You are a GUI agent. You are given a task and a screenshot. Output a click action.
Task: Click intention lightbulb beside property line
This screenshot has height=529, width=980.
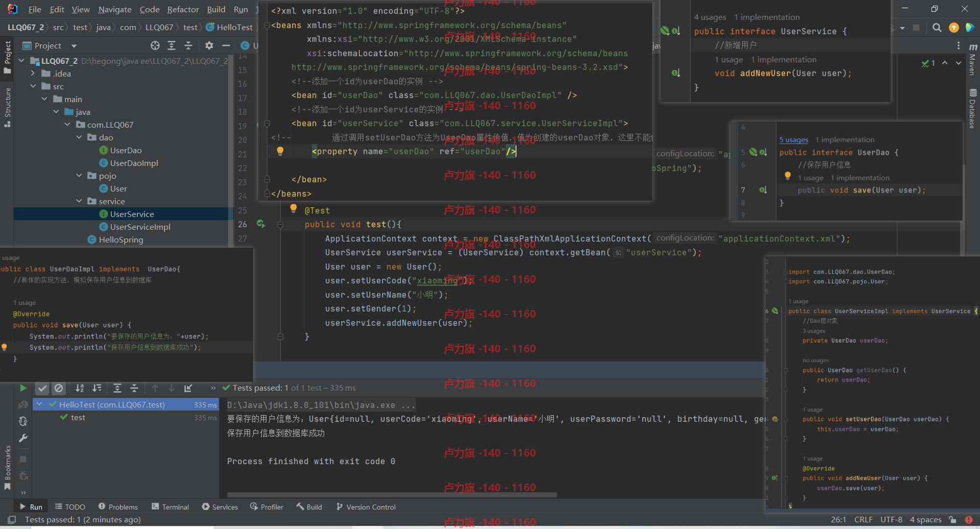[280, 151]
